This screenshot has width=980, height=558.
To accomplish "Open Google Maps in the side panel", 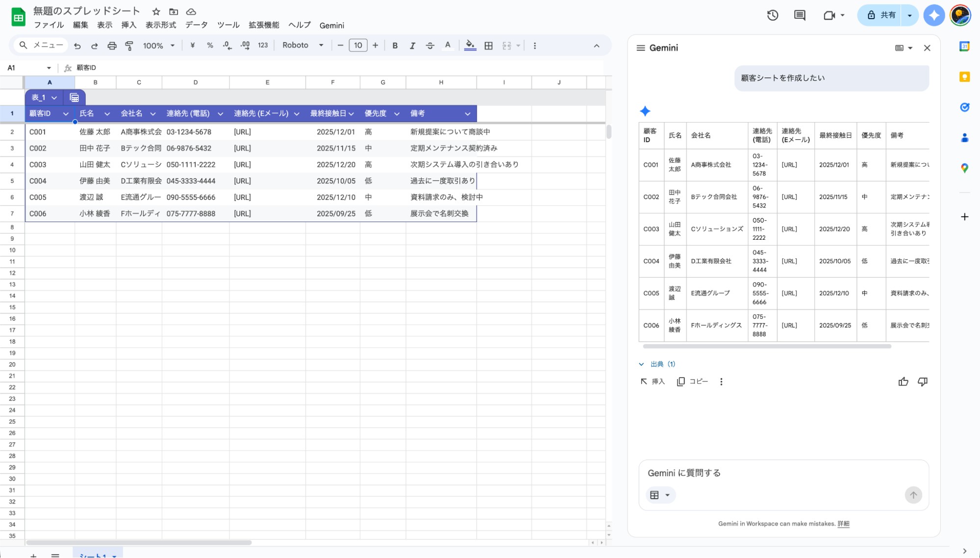I will (964, 168).
